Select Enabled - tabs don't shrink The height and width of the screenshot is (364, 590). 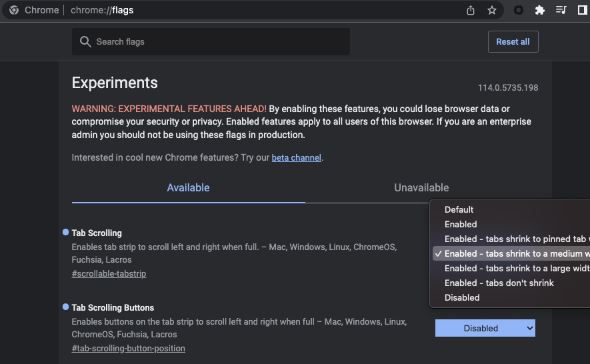click(512, 283)
